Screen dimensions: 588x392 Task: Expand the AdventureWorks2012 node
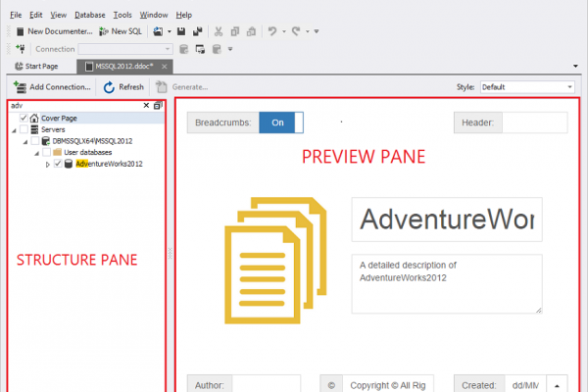click(48, 165)
